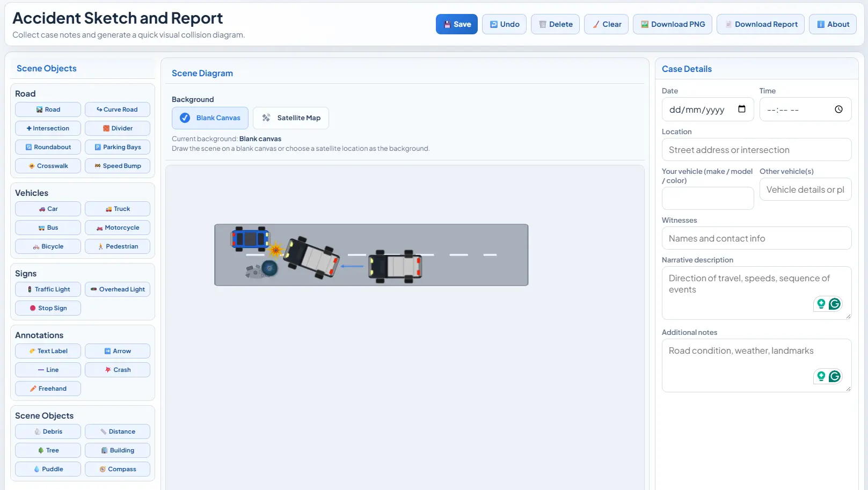Add a Traffic Light sign
The width and height of the screenshot is (868, 490).
tap(48, 289)
